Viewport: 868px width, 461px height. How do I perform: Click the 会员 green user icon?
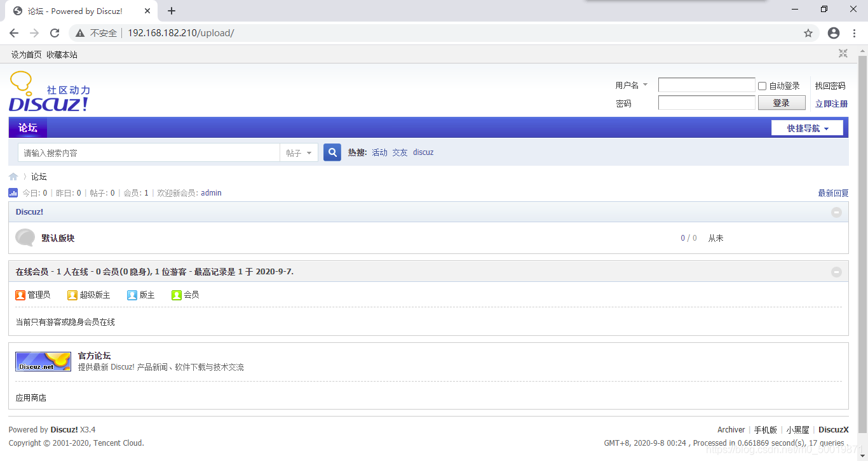[x=177, y=295]
